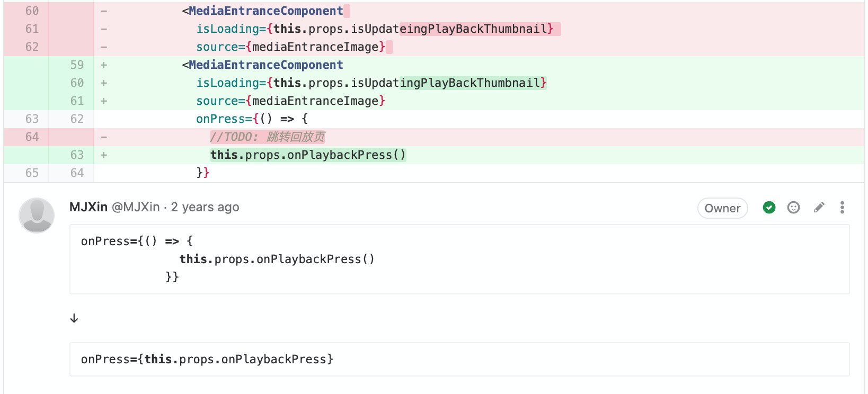
Task: Click the Owner role badge
Action: point(722,208)
